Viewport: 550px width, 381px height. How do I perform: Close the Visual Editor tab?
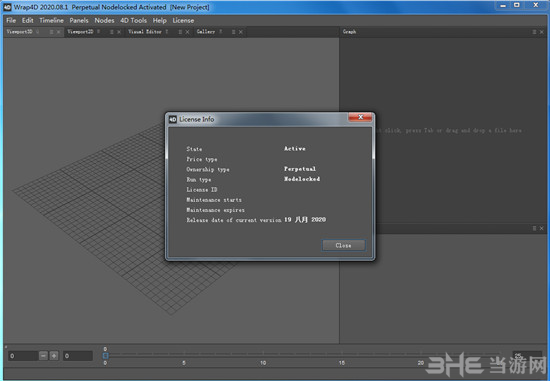[x=187, y=32]
